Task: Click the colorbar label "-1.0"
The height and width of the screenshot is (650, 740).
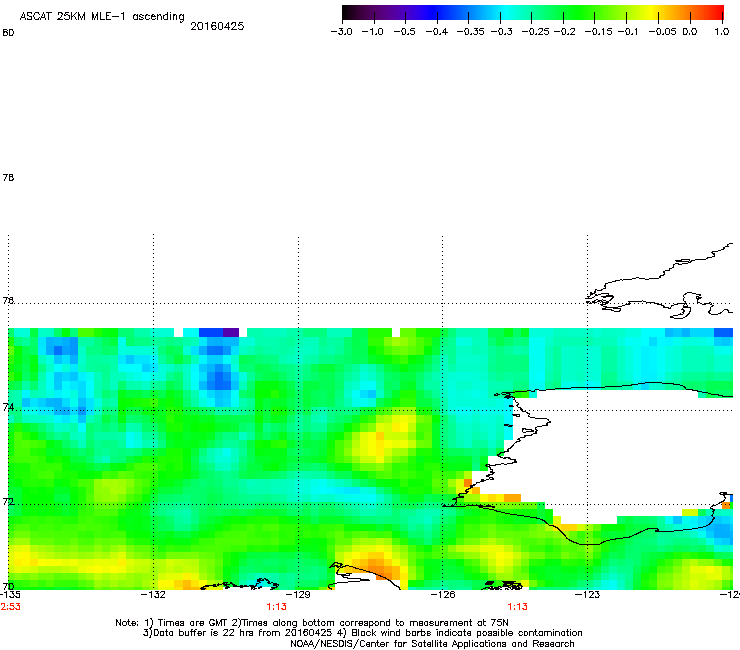Action: click(372, 32)
